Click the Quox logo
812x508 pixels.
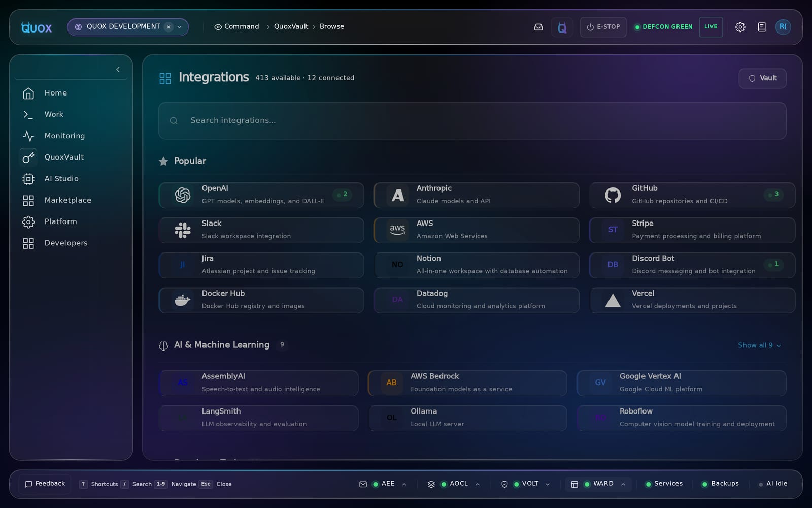[37, 27]
